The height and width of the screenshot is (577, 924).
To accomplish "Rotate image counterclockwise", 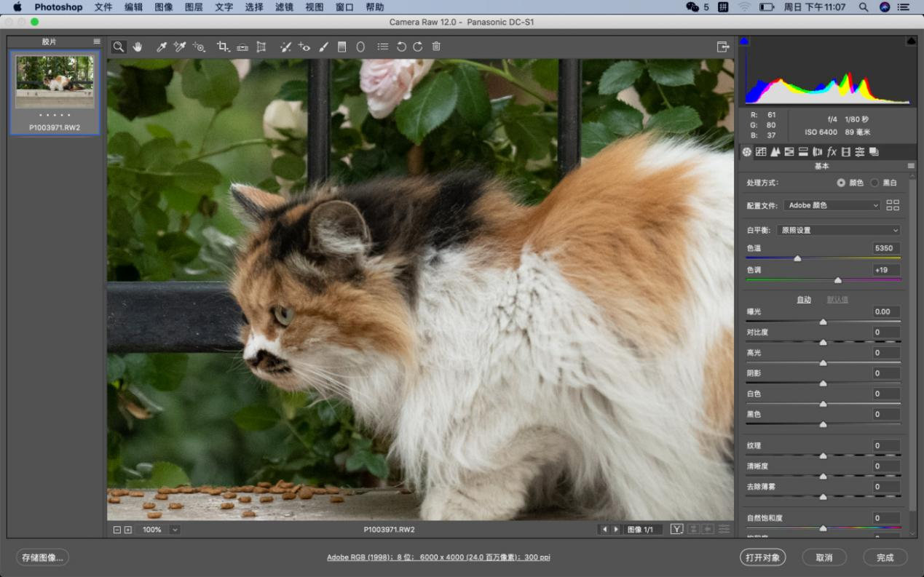I will [x=401, y=47].
